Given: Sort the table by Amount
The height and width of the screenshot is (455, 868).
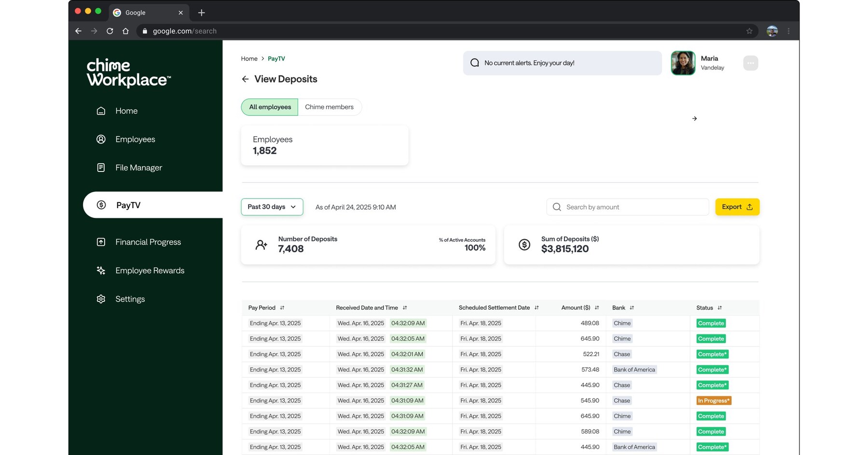Looking at the screenshot, I should (x=596, y=308).
